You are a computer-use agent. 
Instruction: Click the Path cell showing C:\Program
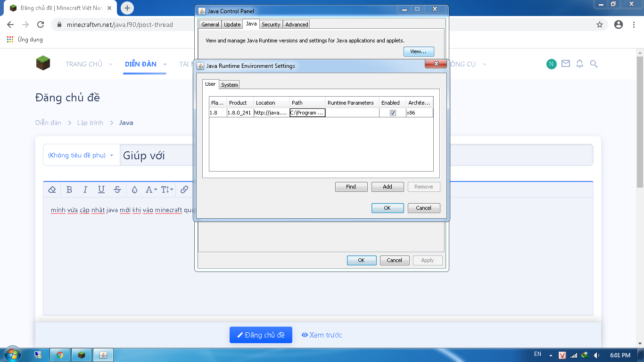click(x=307, y=113)
